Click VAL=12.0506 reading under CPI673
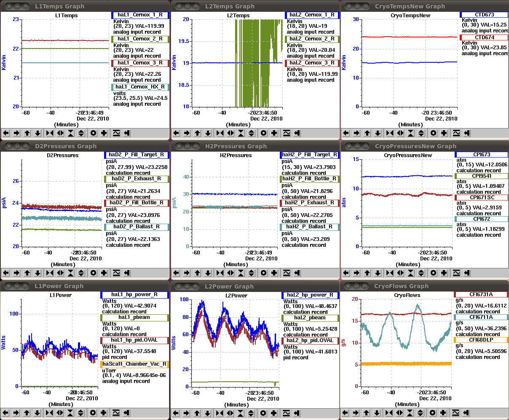 pyautogui.click(x=490, y=165)
